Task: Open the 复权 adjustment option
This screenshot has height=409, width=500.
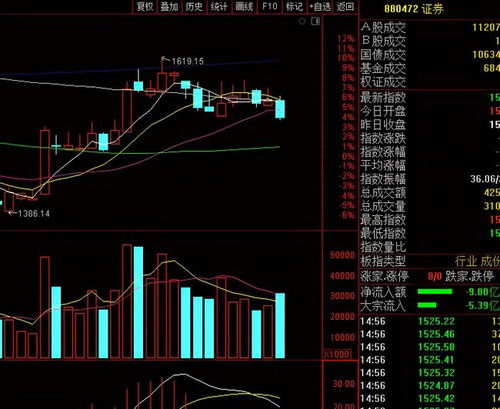Action: (x=145, y=6)
